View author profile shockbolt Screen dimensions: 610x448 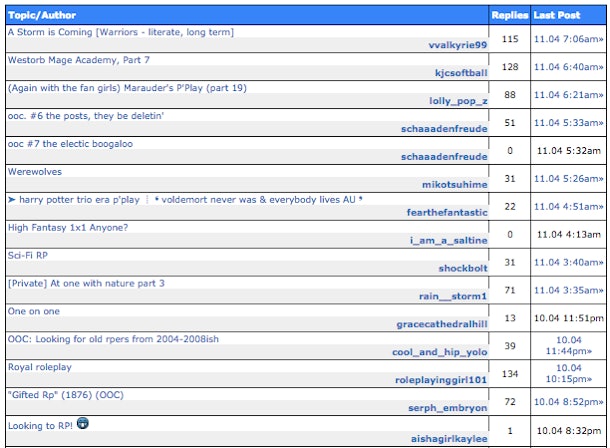coord(463,268)
